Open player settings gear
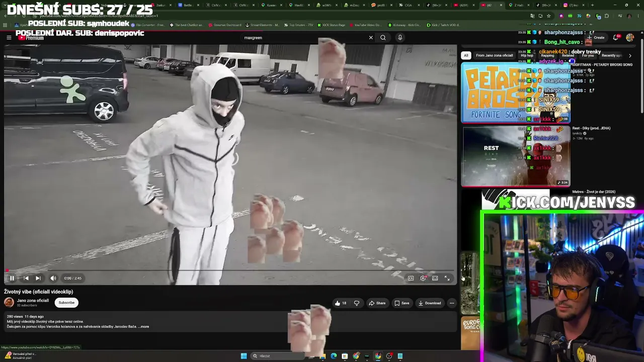Viewport: 644px width, 362px height. coord(423,278)
